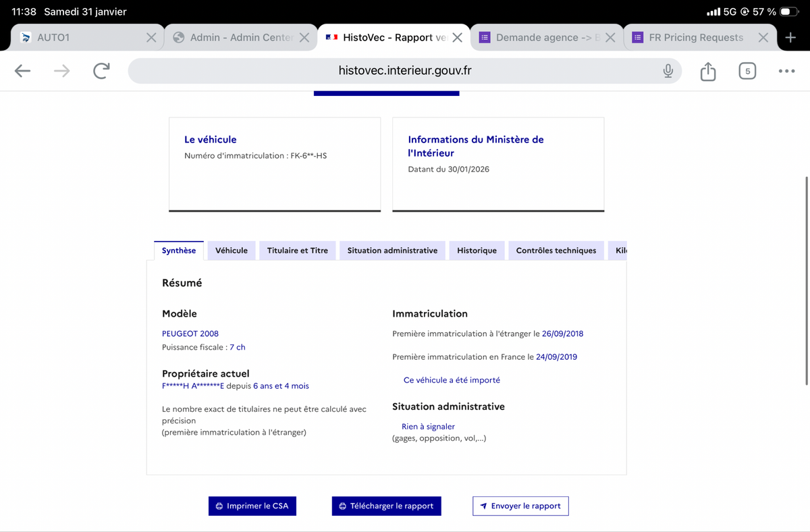Open the Véhicule section tab
Image resolution: width=810 pixels, height=532 pixels.
231,250
